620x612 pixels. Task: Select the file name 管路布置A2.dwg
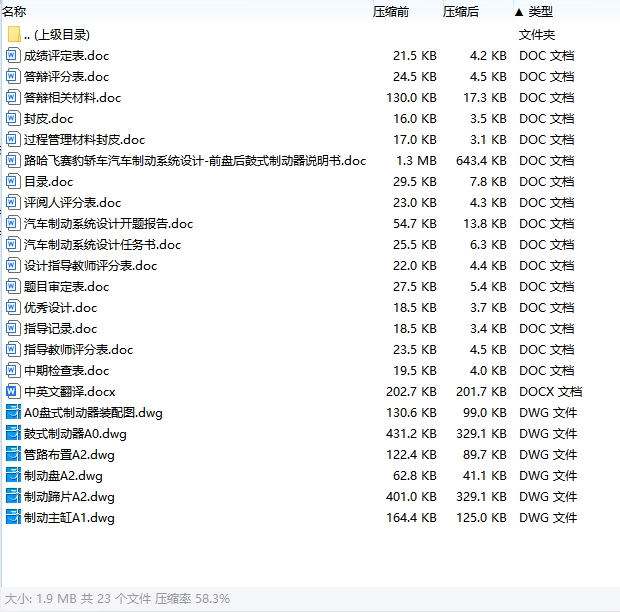69,454
